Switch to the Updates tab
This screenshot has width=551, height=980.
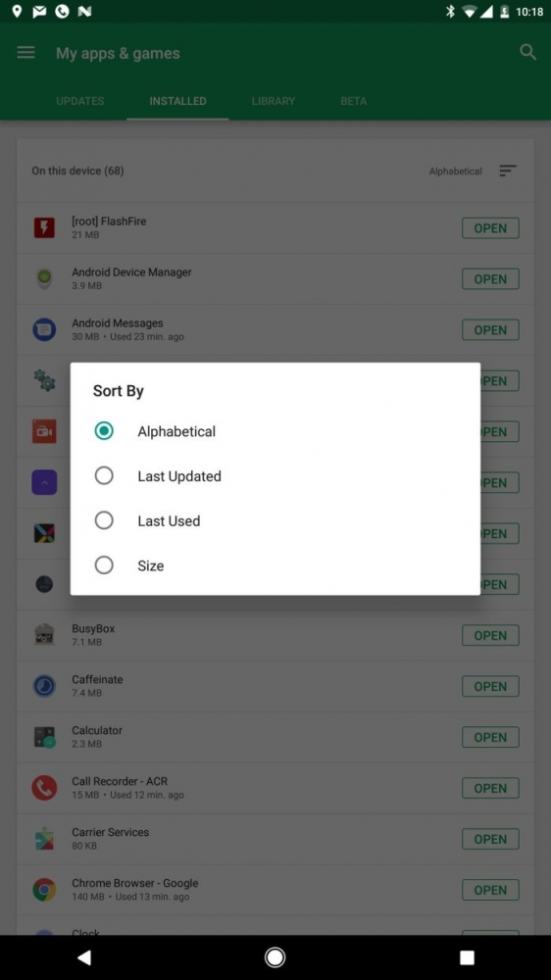point(80,101)
